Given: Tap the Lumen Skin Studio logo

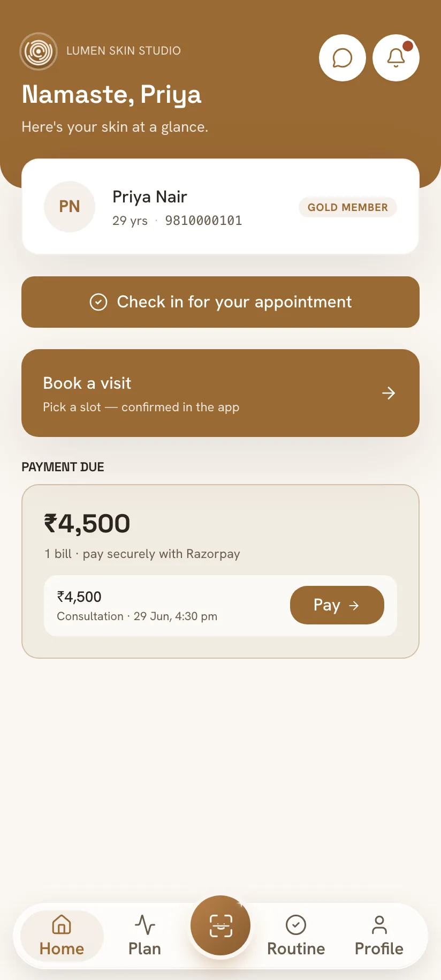Looking at the screenshot, I should [39, 51].
